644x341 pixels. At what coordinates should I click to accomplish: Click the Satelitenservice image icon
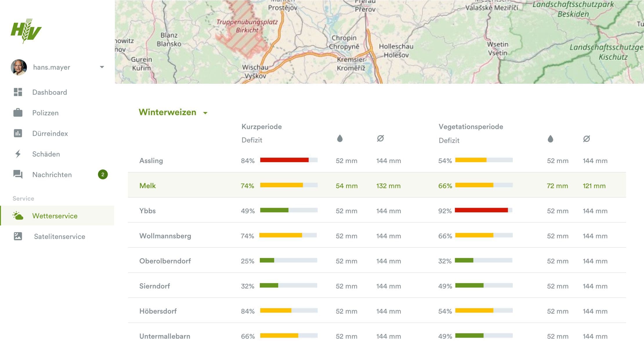pyautogui.click(x=18, y=236)
